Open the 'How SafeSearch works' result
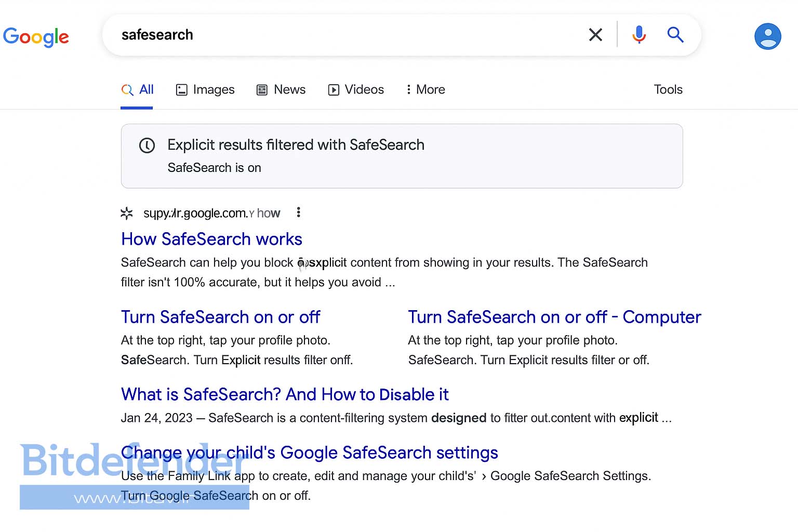The width and height of the screenshot is (798, 532). (211, 239)
